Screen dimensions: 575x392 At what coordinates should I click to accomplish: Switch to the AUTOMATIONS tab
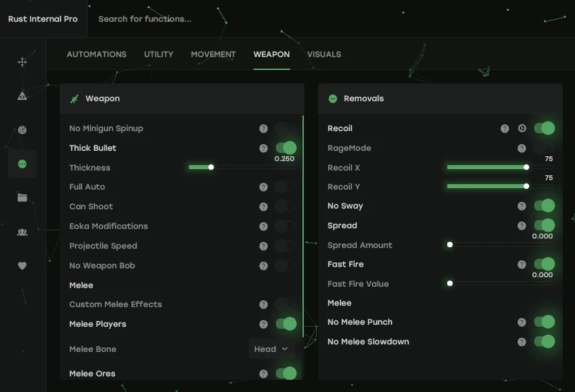[97, 54]
